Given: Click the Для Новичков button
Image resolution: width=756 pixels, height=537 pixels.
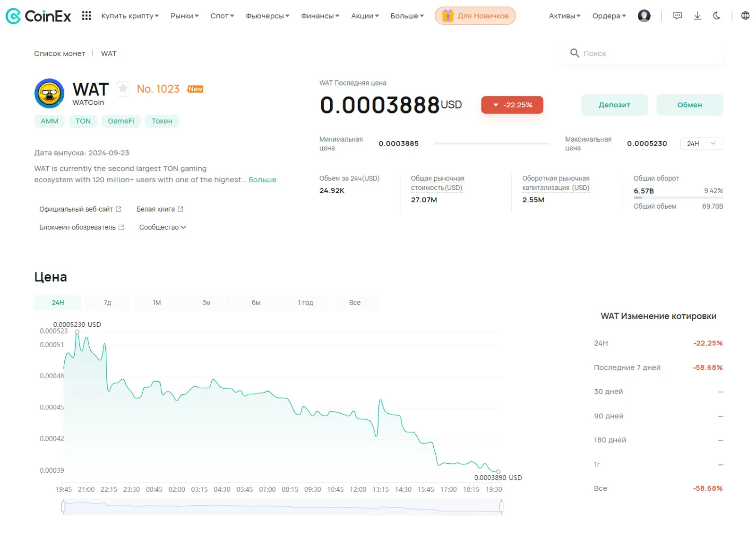Looking at the screenshot, I should tap(475, 16).
